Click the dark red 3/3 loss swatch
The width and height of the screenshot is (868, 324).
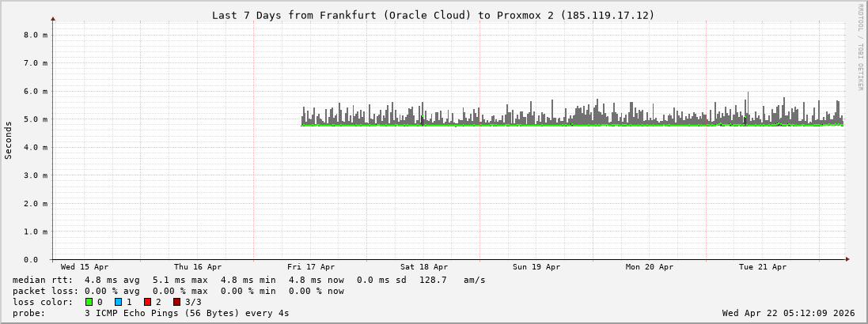[176, 302]
